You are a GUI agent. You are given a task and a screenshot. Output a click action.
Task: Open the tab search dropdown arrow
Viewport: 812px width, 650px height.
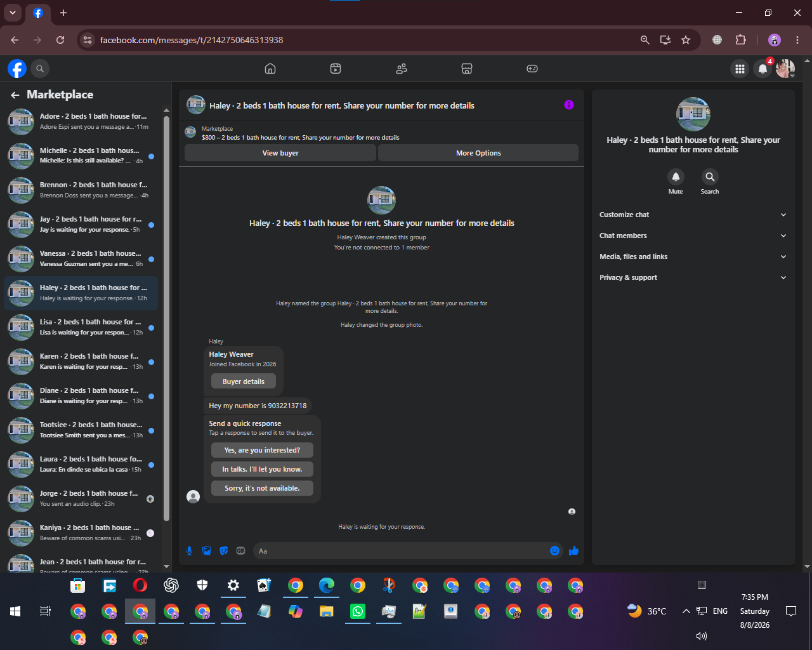13,13
